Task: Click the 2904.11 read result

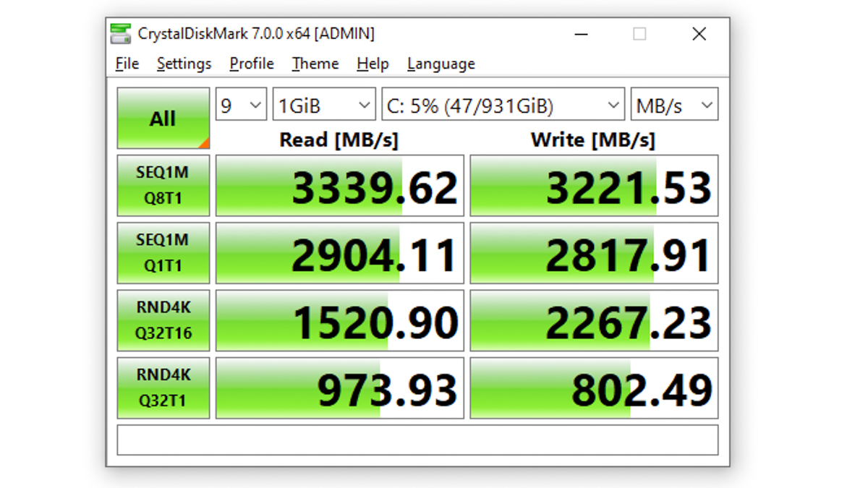Action: click(x=340, y=253)
